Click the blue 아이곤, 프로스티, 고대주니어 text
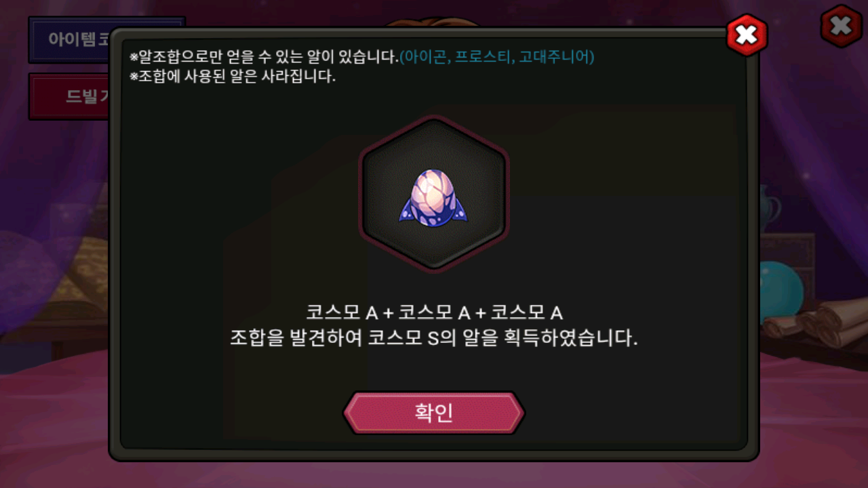 [x=496, y=57]
